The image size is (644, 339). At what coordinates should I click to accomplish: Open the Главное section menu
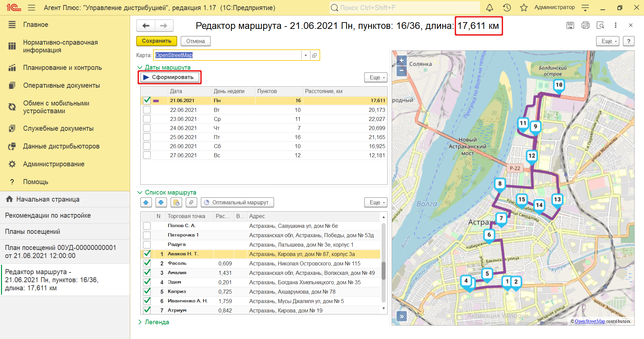click(x=36, y=25)
